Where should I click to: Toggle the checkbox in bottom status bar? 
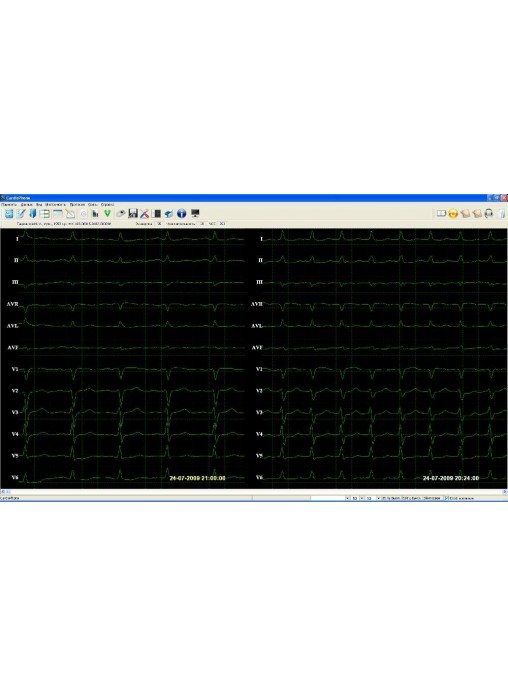pos(447,498)
